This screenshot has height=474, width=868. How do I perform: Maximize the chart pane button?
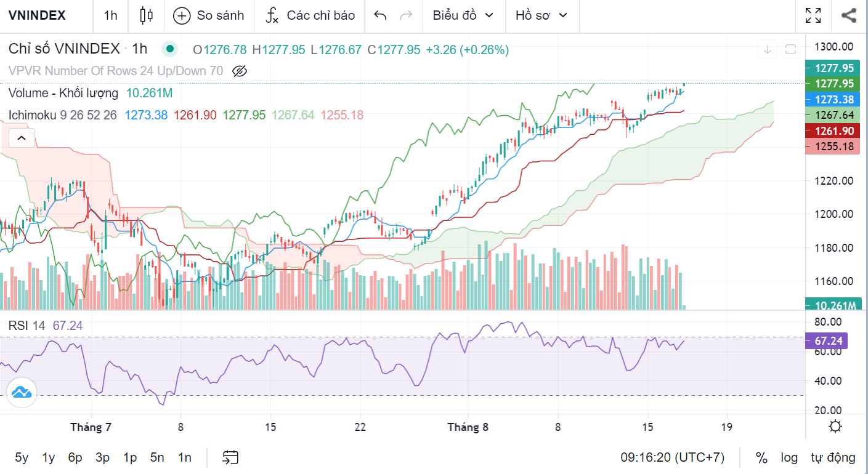coord(791,49)
